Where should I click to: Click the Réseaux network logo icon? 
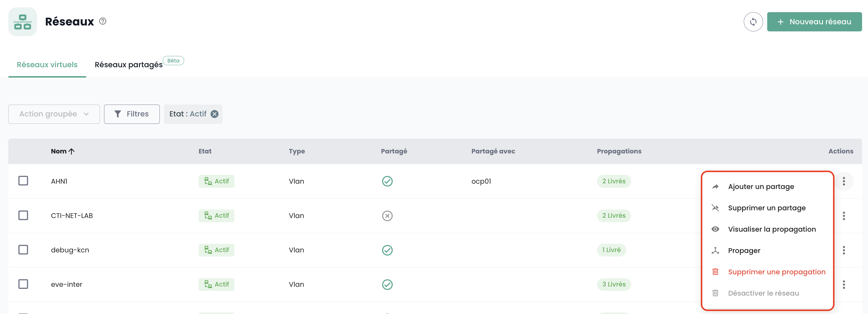(x=23, y=22)
